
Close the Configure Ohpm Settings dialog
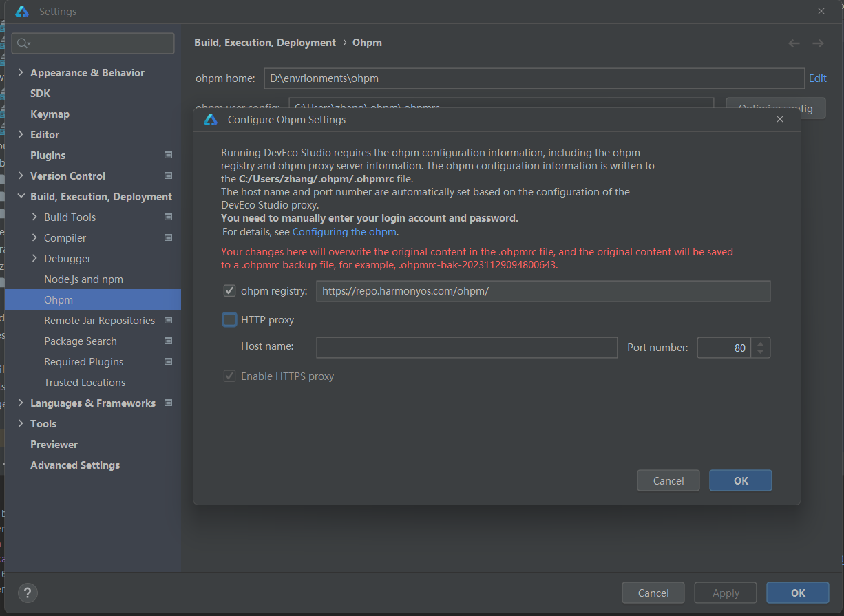(x=780, y=119)
